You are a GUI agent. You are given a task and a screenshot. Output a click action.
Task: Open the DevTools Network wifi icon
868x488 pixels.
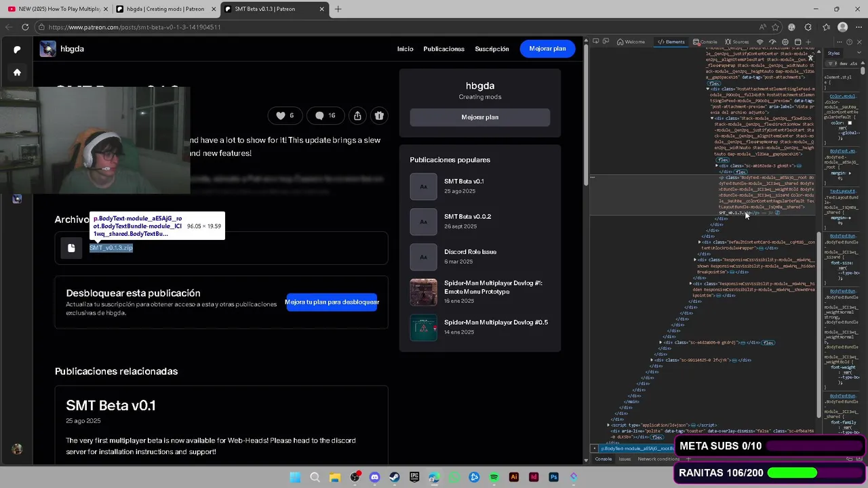(759, 42)
